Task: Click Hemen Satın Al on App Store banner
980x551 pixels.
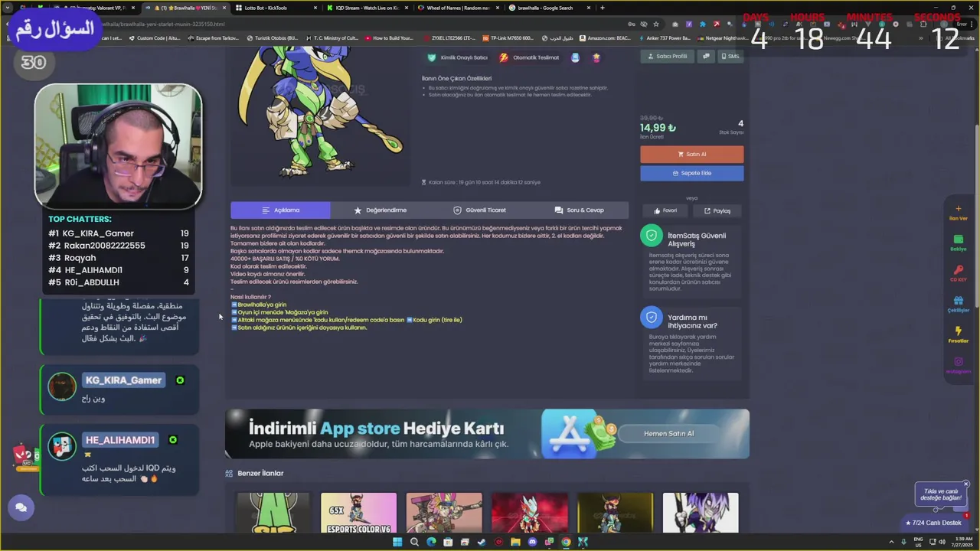Action: pos(668,433)
